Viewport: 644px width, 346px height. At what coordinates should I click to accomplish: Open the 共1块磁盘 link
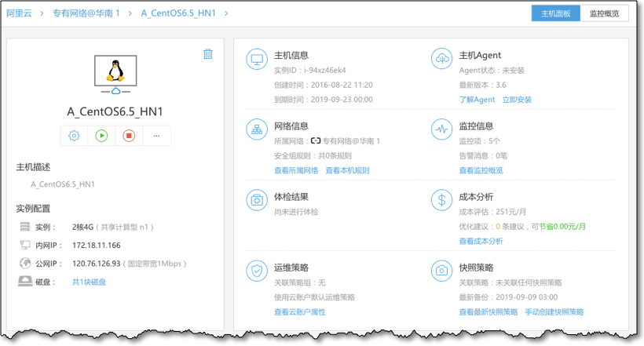pos(89,282)
